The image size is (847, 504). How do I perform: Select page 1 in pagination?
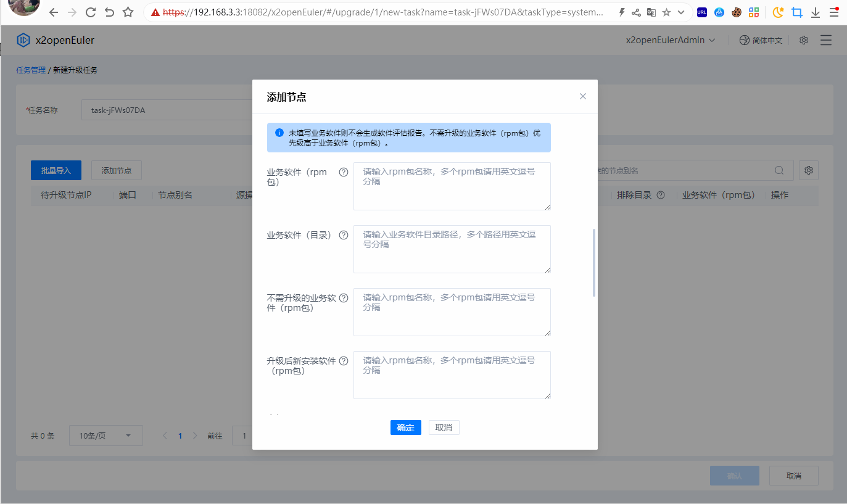(x=180, y=436)
